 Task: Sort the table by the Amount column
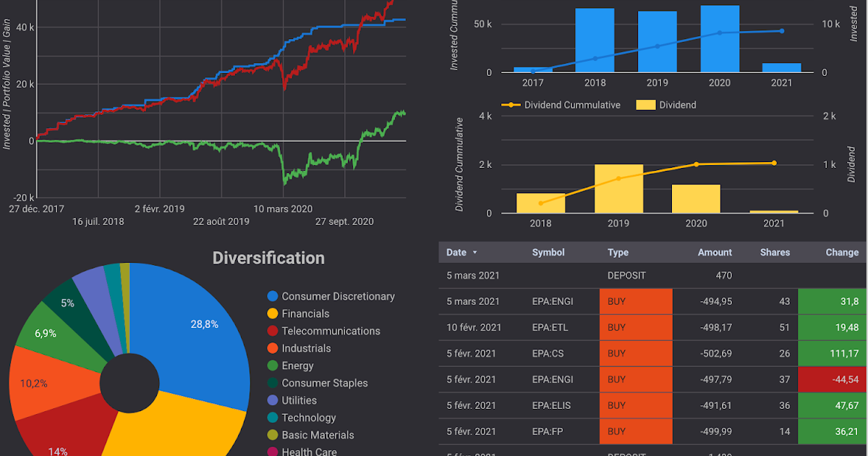point(715,252)
